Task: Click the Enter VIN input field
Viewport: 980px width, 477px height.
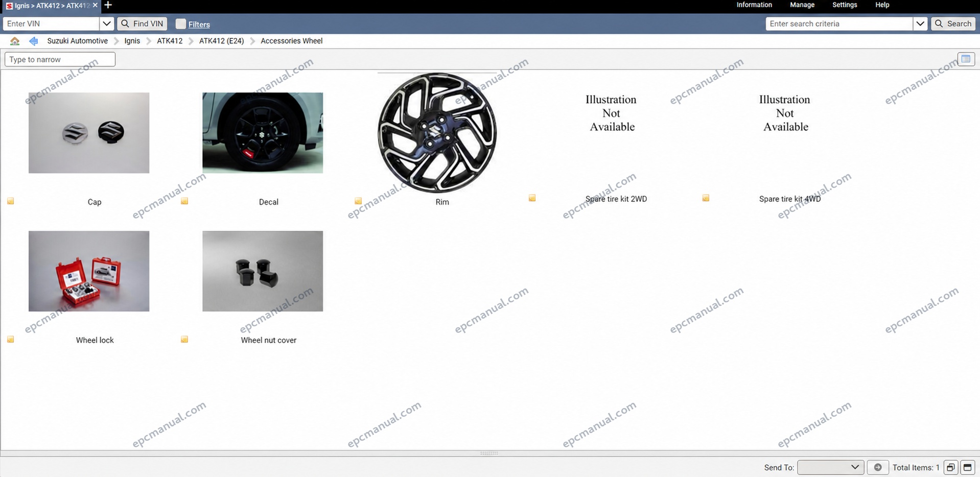Action: coord(52,23)
